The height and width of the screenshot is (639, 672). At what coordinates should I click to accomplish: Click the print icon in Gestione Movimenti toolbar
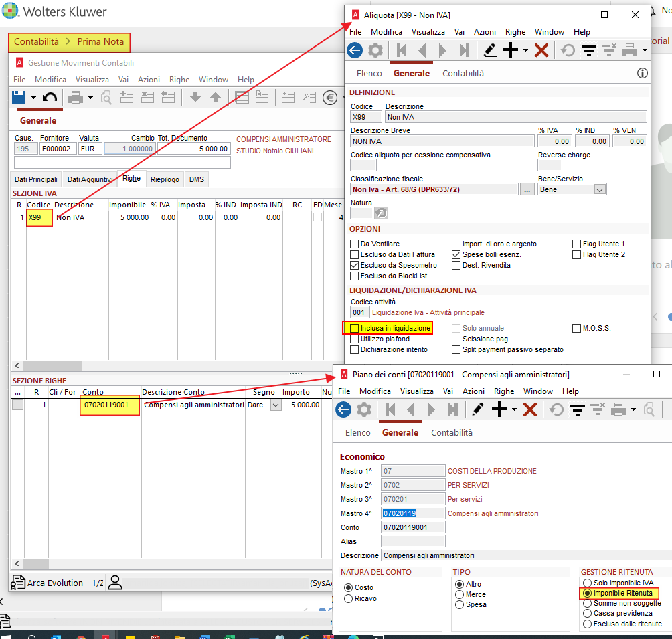coord(76,98)
